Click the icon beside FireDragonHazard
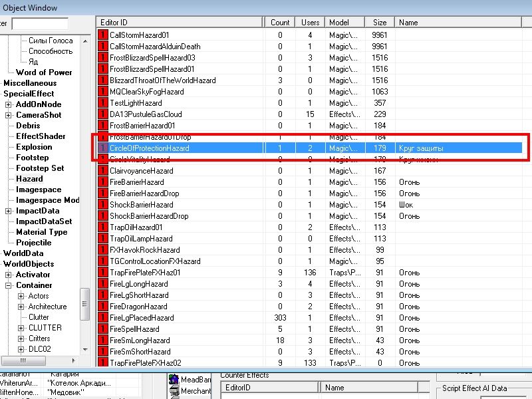532x399 pixels. tap(102, 307)
